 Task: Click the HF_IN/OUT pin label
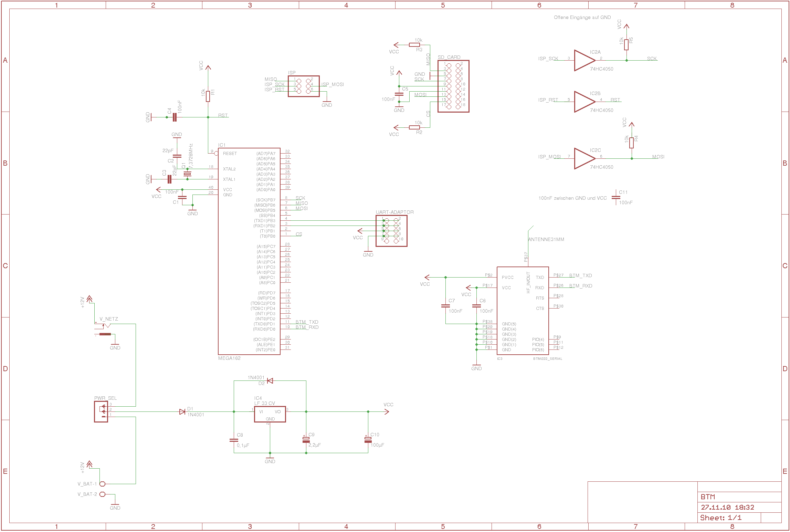tap(528, 283)
